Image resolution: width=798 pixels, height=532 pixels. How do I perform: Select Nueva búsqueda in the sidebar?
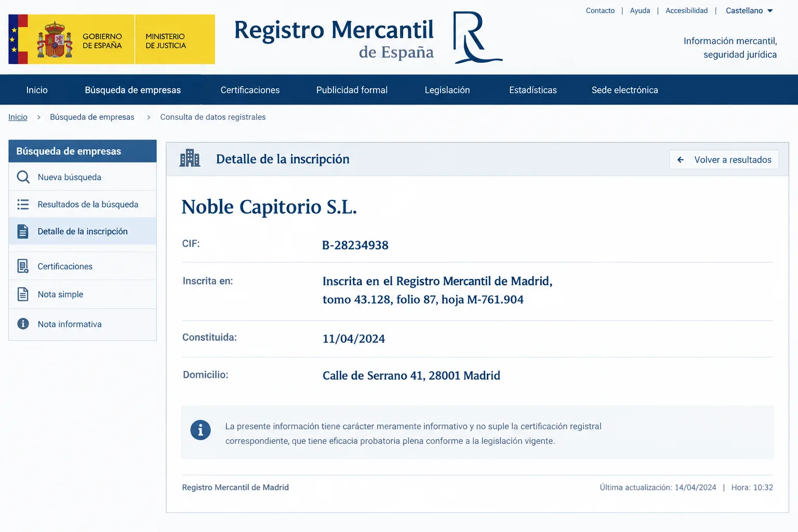pos(83,177)
